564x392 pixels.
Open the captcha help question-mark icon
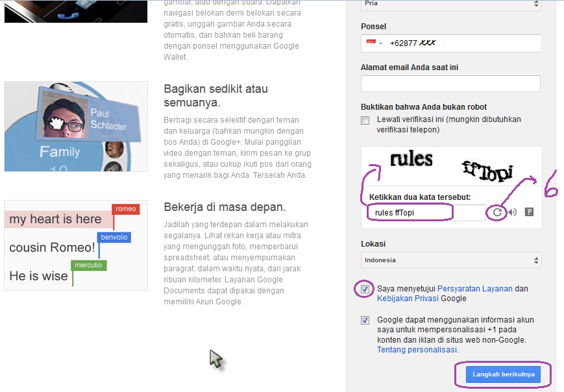pos(529,212)
